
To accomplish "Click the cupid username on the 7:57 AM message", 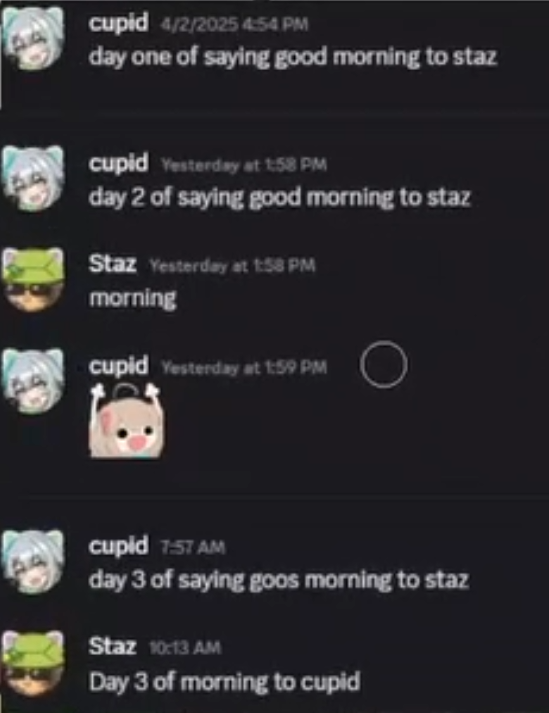I will [119, 546].
